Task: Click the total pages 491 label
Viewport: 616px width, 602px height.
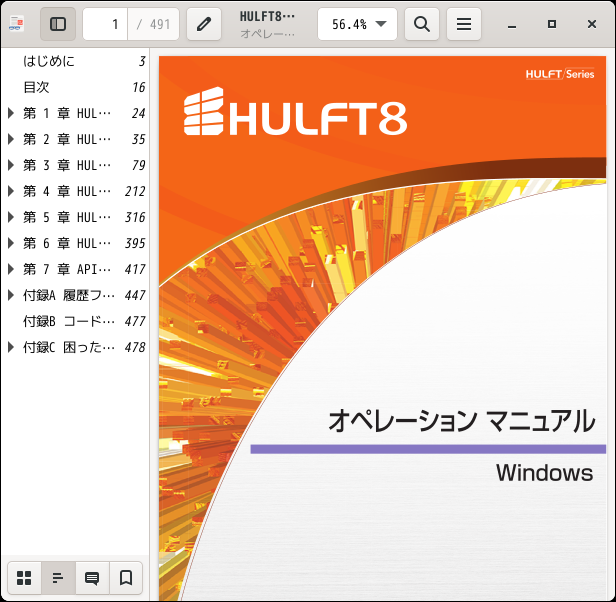Action: [154, 24]
